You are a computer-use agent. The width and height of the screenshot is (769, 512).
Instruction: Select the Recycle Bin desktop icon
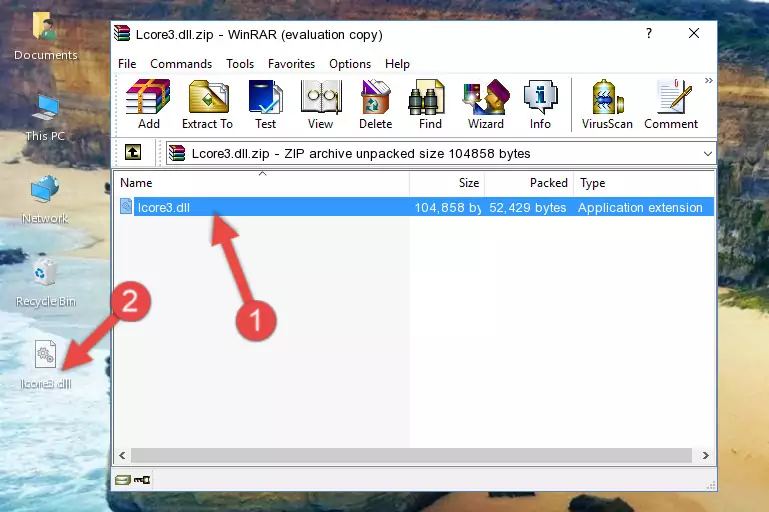click(45, 283)
